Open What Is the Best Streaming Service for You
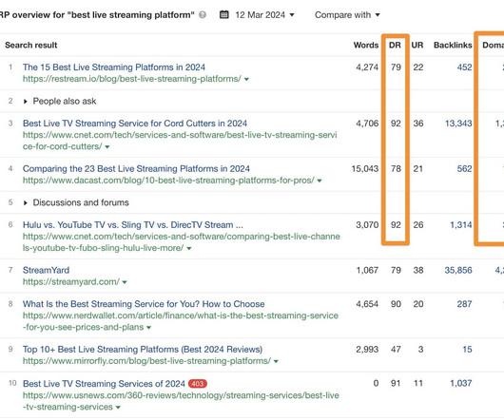The height and width of the screenshot is (420, 504). (144, 304)
